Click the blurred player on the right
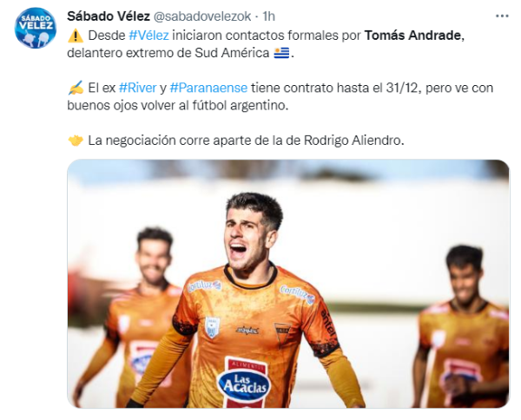This screenshot has height=420, width=521. point(462,327)
